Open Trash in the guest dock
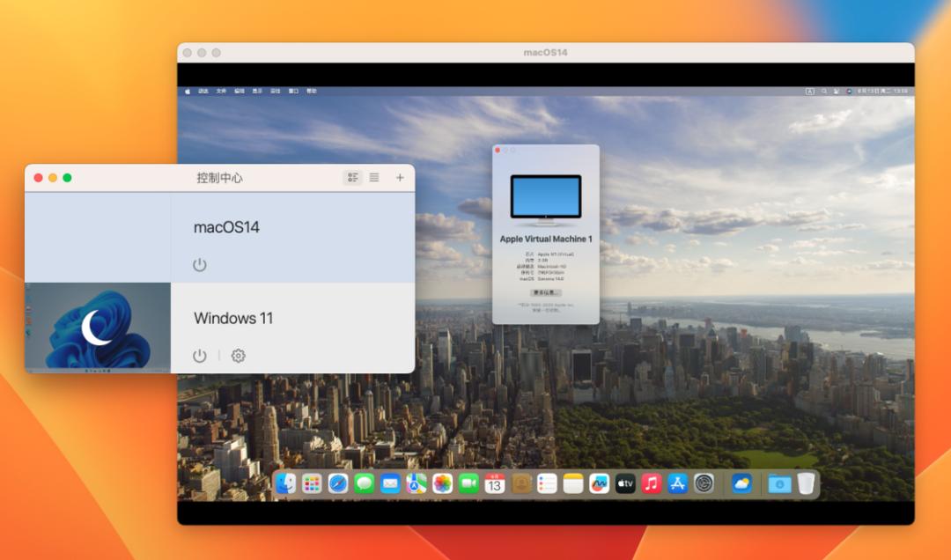This screenshot has width=951, height=560. point(806,483)
